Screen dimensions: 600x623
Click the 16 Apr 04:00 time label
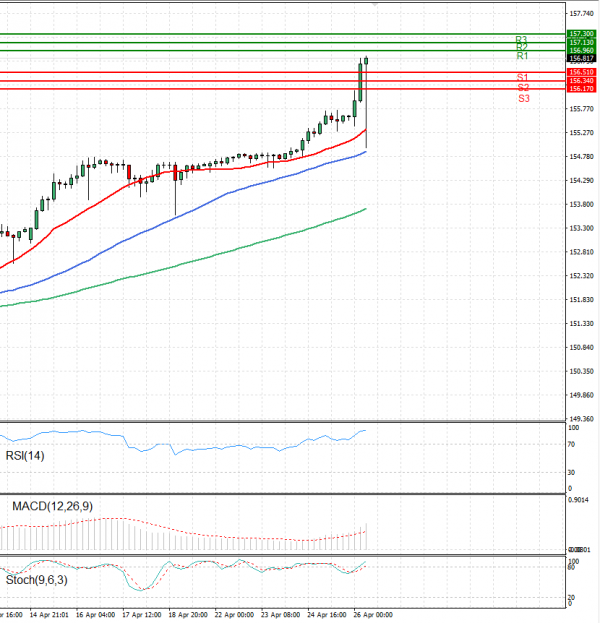(95, 615)
